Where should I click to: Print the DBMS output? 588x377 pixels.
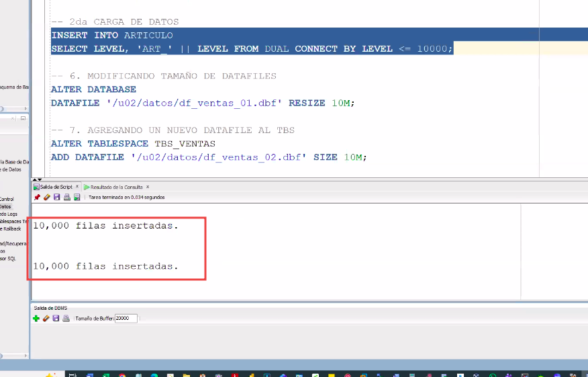66,319
